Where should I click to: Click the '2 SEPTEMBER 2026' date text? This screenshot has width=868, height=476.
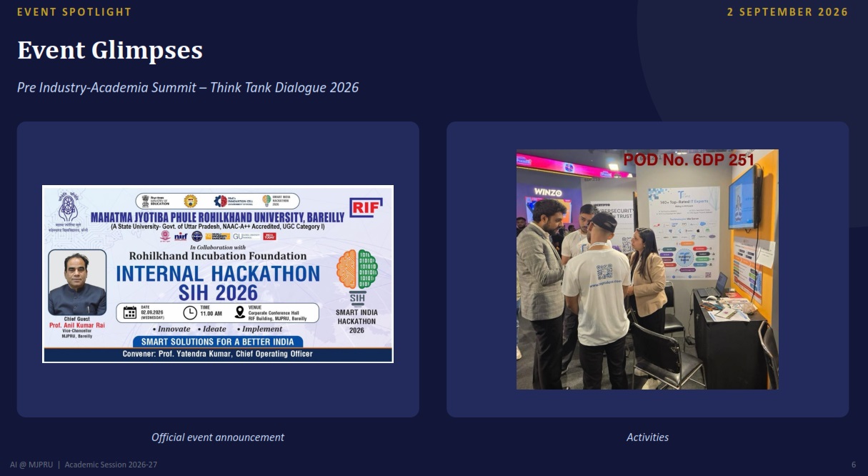click(x=788, y=11)
